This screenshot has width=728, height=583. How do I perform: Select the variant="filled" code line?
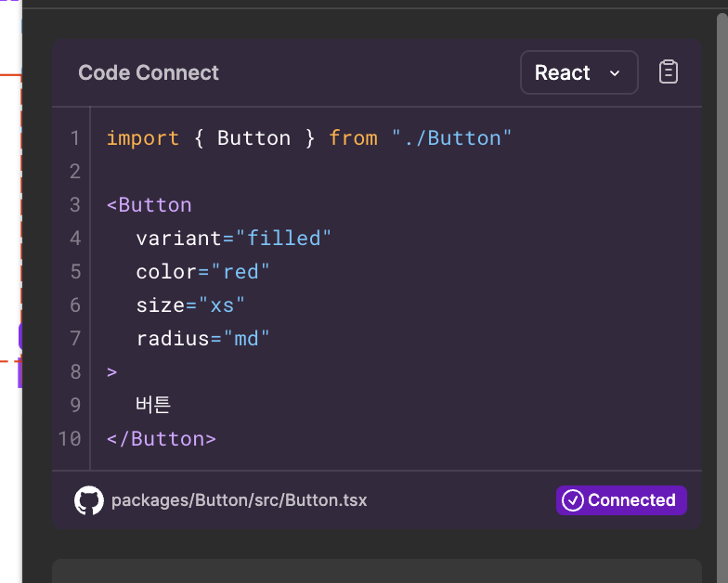(234, 239)
